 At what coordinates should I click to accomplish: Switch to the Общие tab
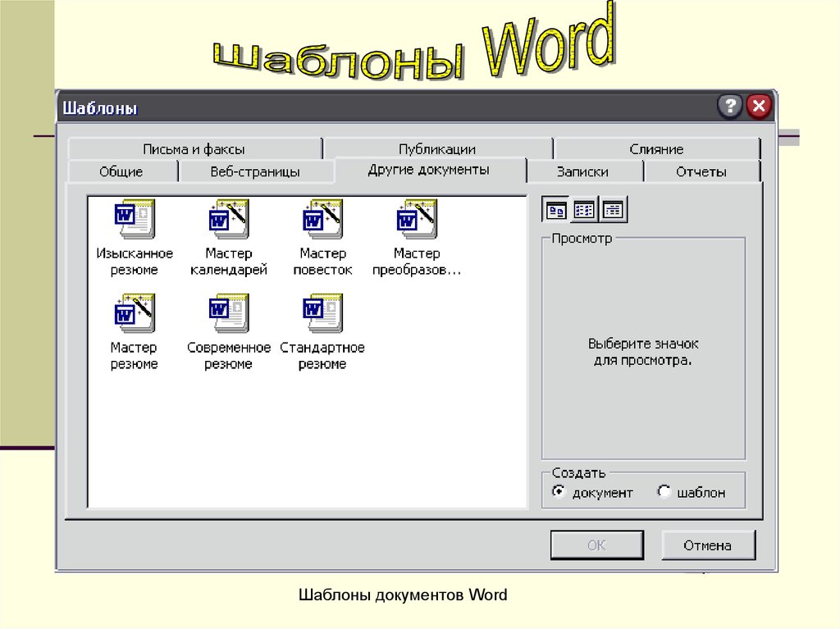point(121,172)
